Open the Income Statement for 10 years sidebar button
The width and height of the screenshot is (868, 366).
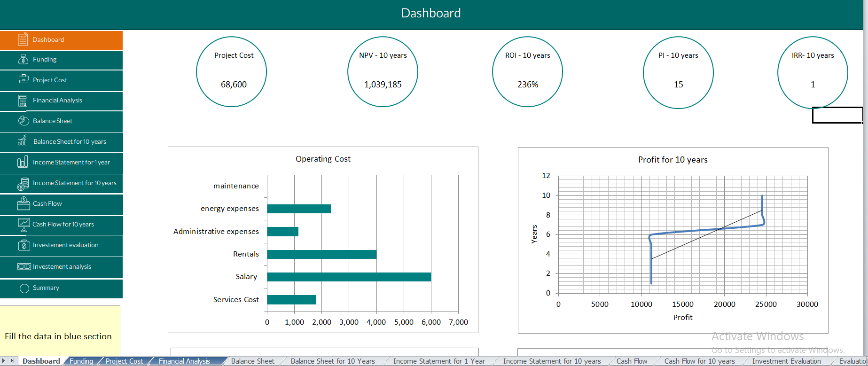61,183
